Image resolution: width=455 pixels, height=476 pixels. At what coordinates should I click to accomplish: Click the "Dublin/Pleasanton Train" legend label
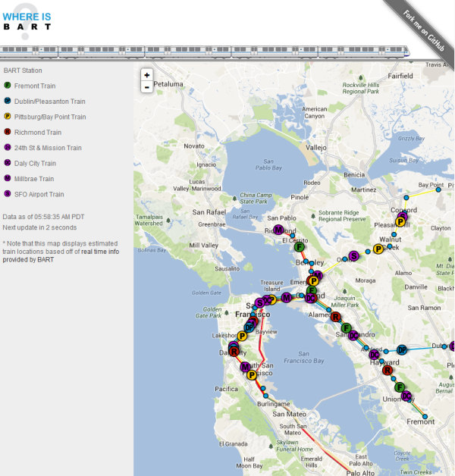coord(50,102)
